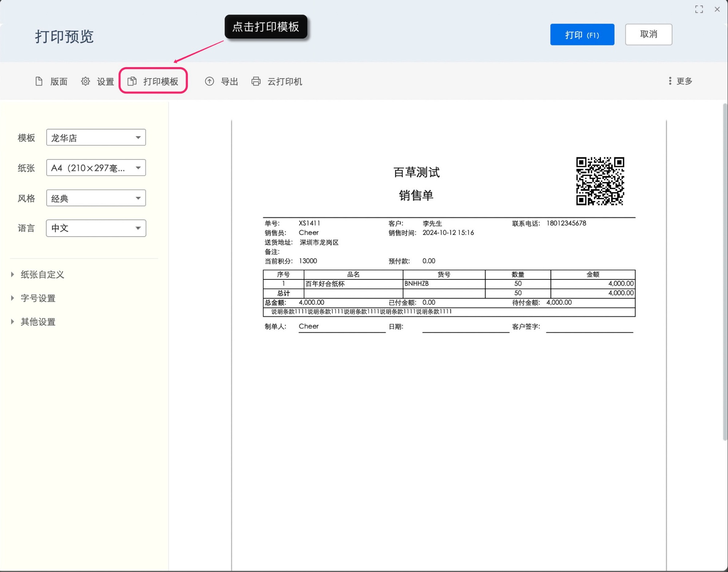Open the 风格 dropdown showing 经典

[96, 198]
